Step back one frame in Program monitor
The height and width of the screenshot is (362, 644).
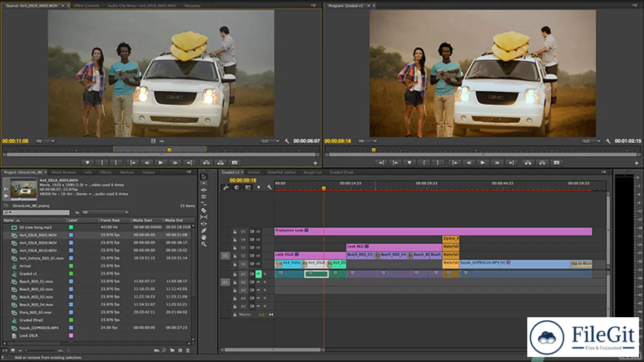pos(469,162)
